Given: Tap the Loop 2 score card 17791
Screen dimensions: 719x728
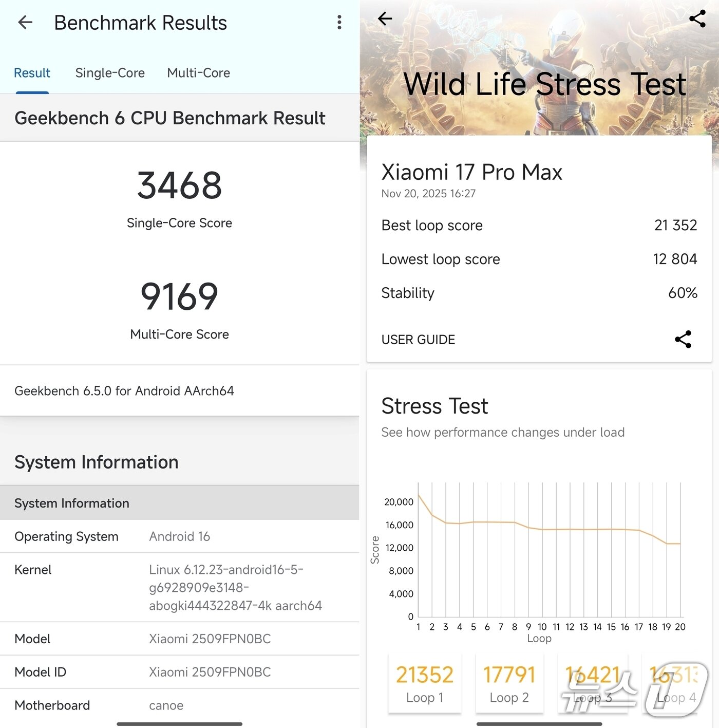Looking at the screenshot, I should click(509, 684).
